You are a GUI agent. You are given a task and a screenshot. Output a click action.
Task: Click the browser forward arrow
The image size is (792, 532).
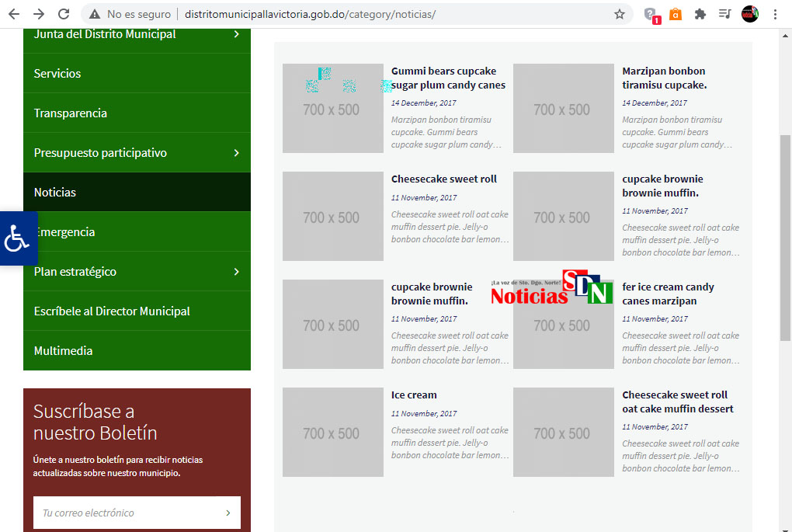[x=39, y=14]
